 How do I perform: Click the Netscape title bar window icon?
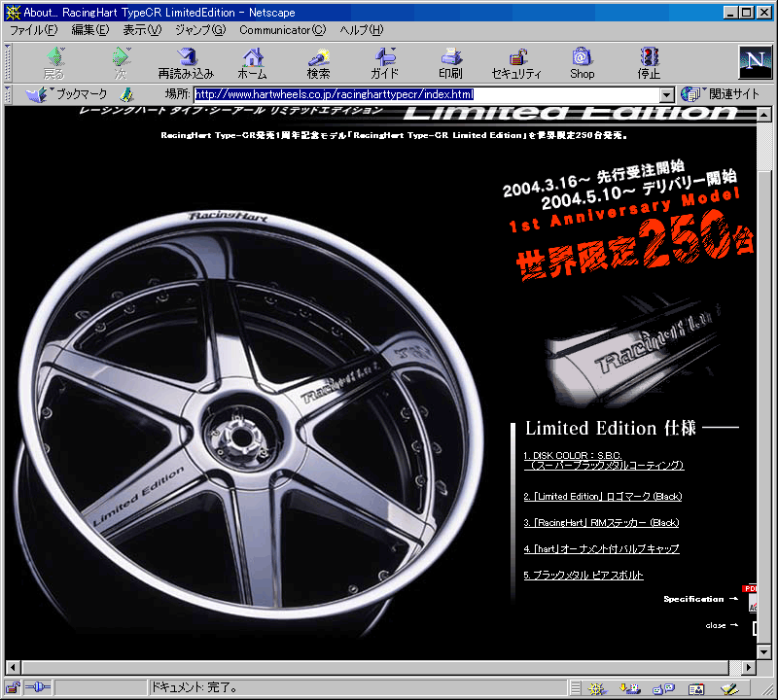tap(13, 12)
